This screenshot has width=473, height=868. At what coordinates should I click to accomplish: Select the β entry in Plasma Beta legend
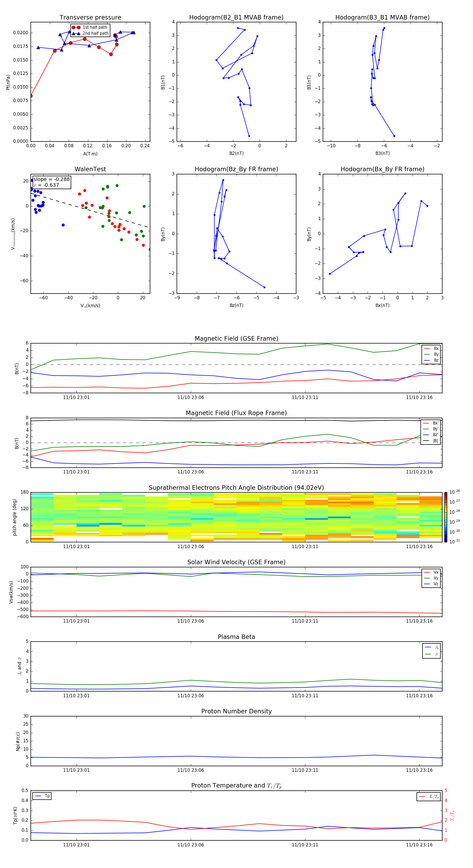[x=431, y=654]
